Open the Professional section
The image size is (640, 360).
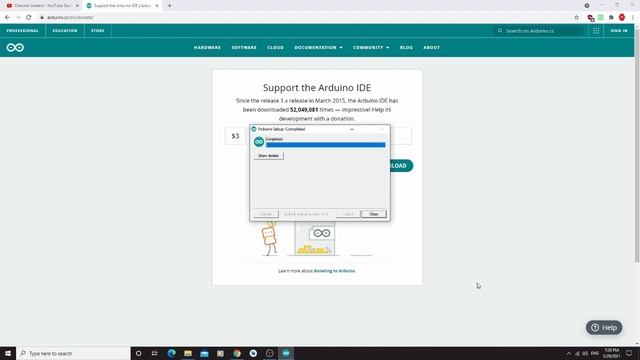(x=22, y=31)
